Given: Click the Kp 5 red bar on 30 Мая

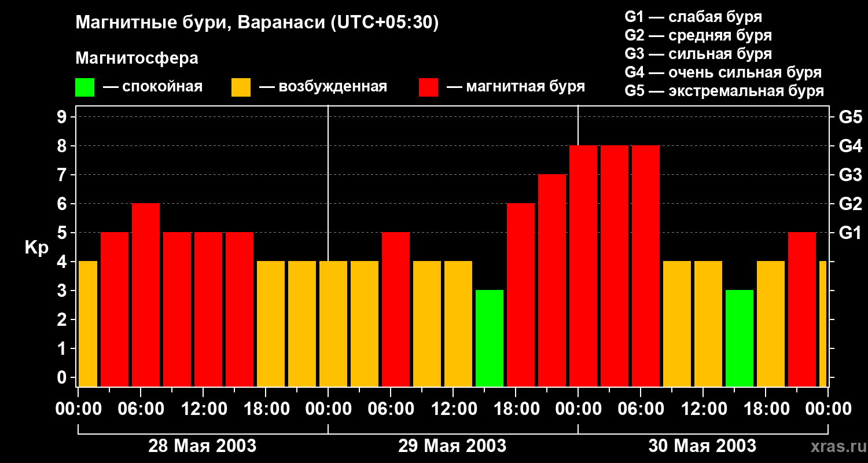Looking at the screenshot, I should pos(802,310).
